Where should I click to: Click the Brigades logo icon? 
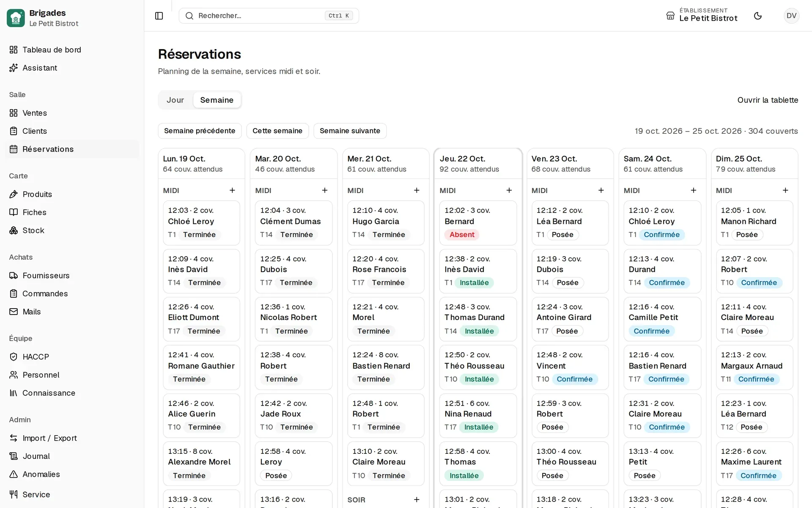point(16,18)
